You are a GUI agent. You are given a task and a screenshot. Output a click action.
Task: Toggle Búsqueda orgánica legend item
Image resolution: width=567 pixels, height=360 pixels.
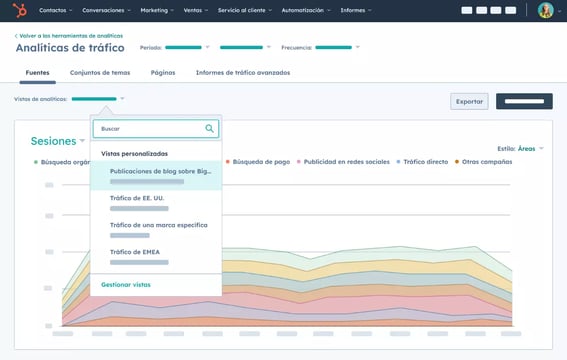(x=62, y=162)
